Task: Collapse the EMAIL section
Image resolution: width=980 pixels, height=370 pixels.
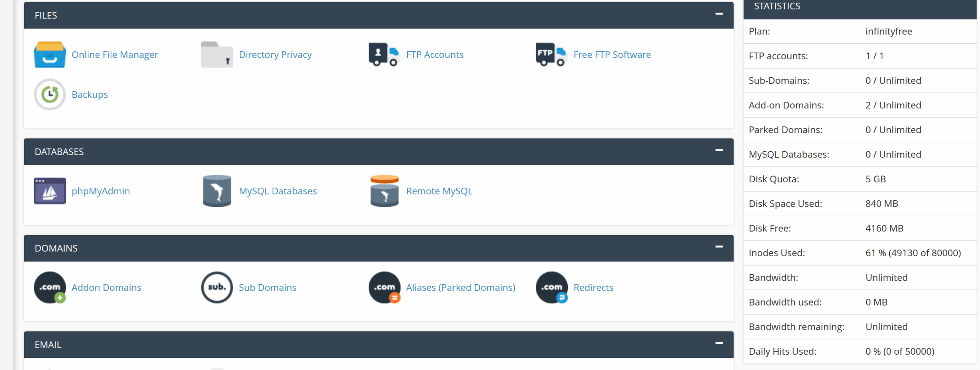Action: 719,344
